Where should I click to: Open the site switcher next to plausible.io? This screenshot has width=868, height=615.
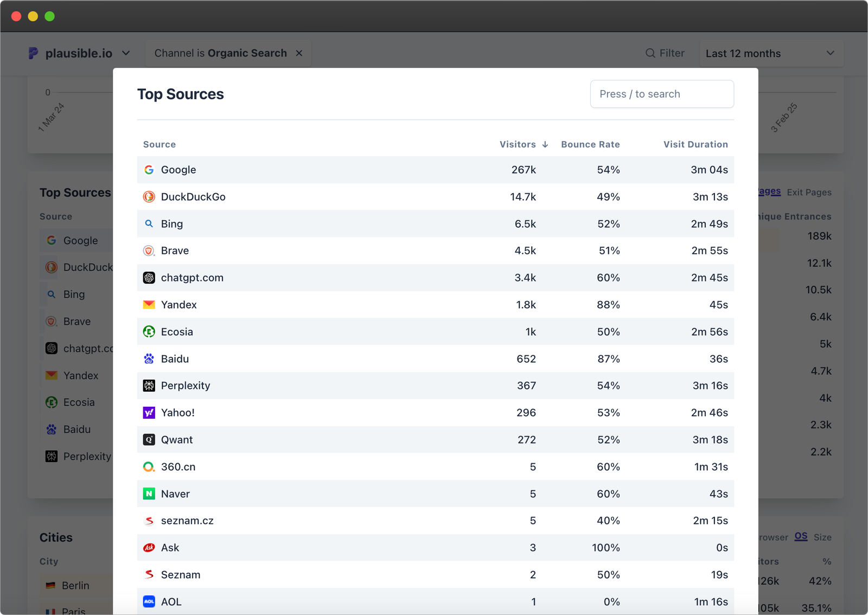click(126, 53)
